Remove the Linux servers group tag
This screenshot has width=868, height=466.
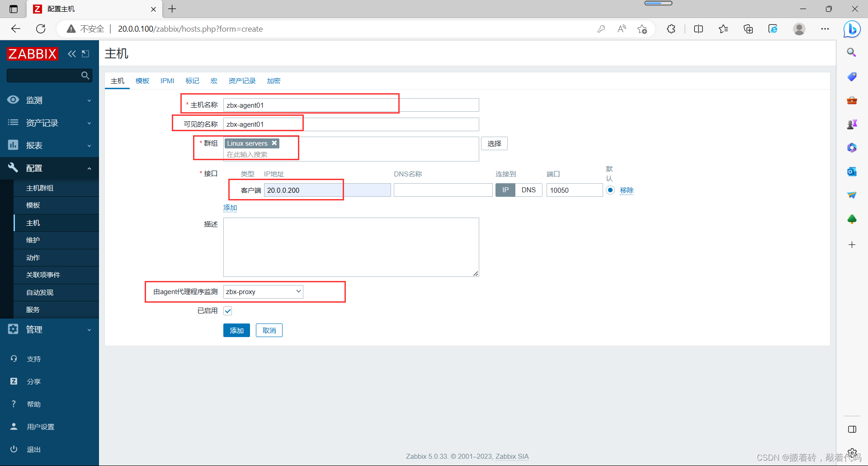click(274, 143)
